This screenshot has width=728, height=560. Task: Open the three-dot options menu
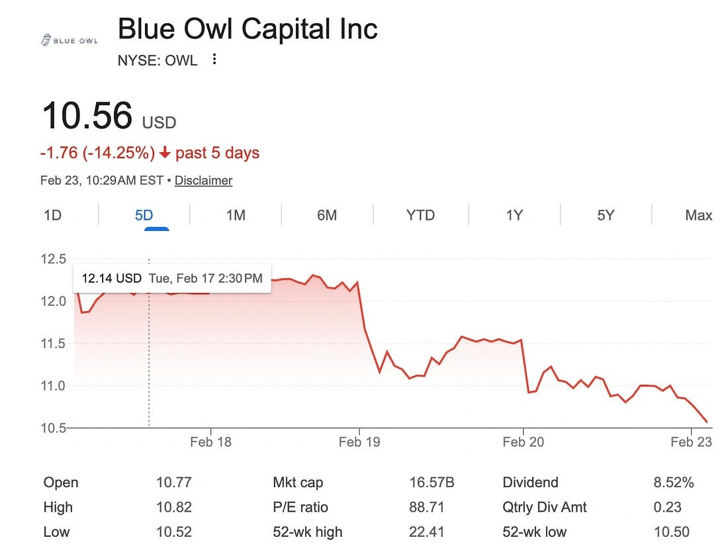click(214, 60)
